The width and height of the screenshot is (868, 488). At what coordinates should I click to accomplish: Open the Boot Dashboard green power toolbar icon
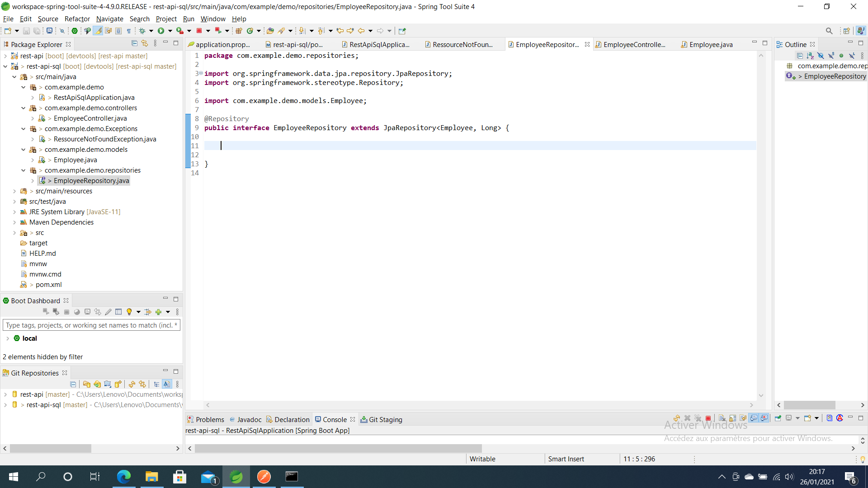(x=75, y=31)
